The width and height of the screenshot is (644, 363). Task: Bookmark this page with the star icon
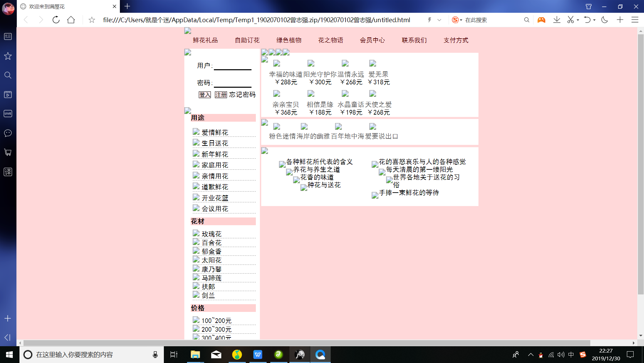92,20
